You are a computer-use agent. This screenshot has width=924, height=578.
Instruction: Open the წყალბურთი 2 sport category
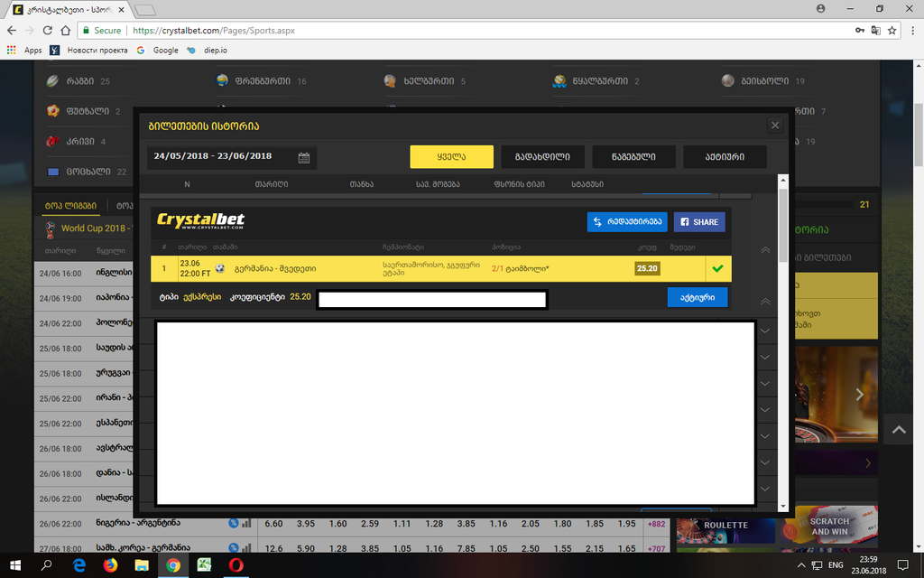click(596, 80)
